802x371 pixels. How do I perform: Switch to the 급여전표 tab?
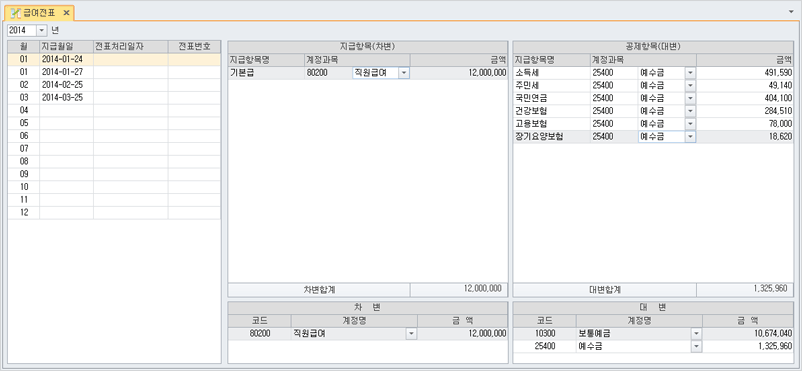coord(40,12)
